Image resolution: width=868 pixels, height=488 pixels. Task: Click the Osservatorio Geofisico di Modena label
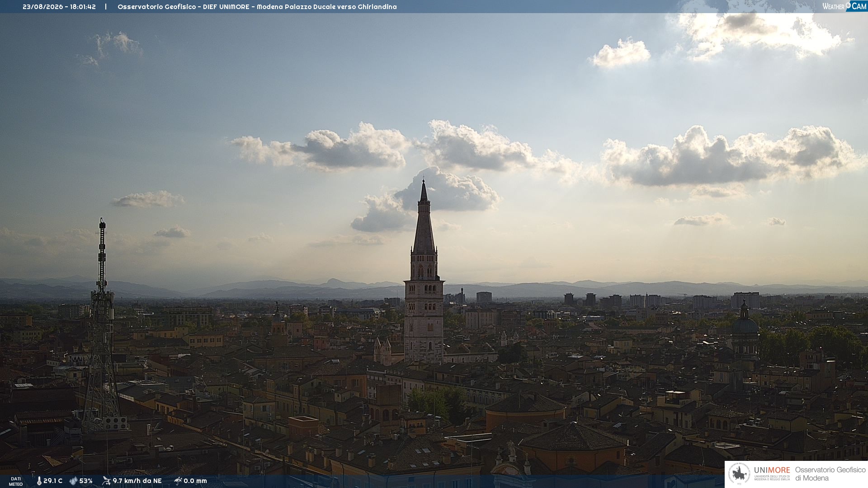click(830, 474)
